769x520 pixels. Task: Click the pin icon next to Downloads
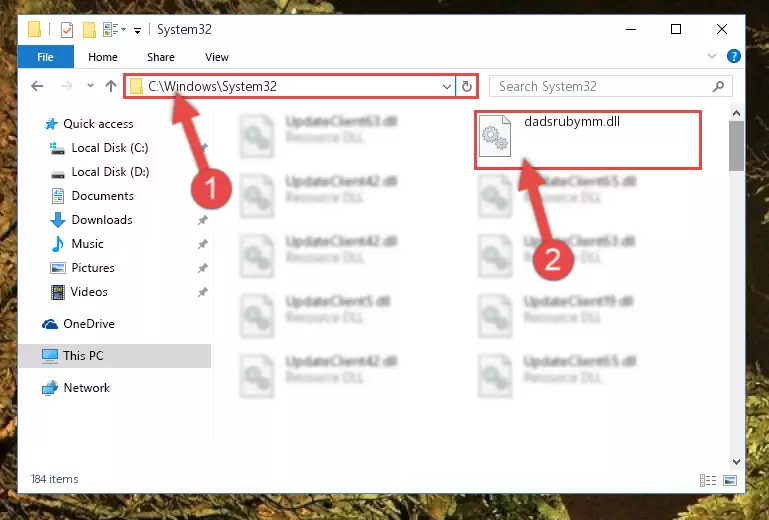point(202,220)
